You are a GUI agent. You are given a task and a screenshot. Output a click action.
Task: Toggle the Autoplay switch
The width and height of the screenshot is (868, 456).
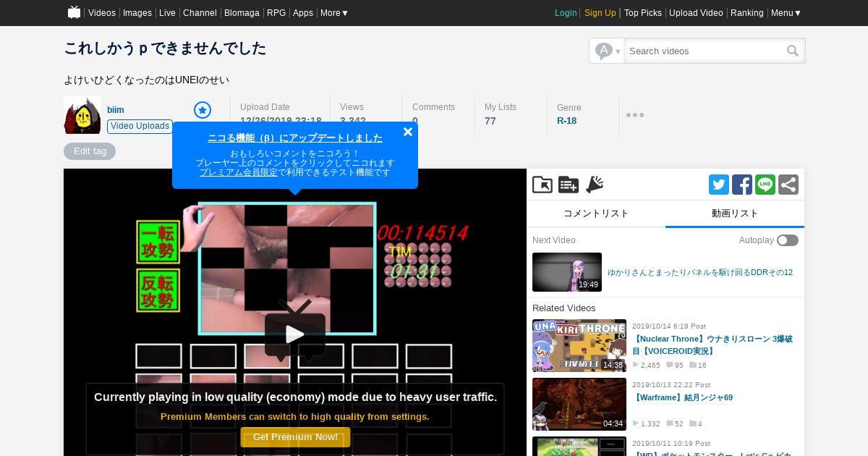(x=788, y=240)
